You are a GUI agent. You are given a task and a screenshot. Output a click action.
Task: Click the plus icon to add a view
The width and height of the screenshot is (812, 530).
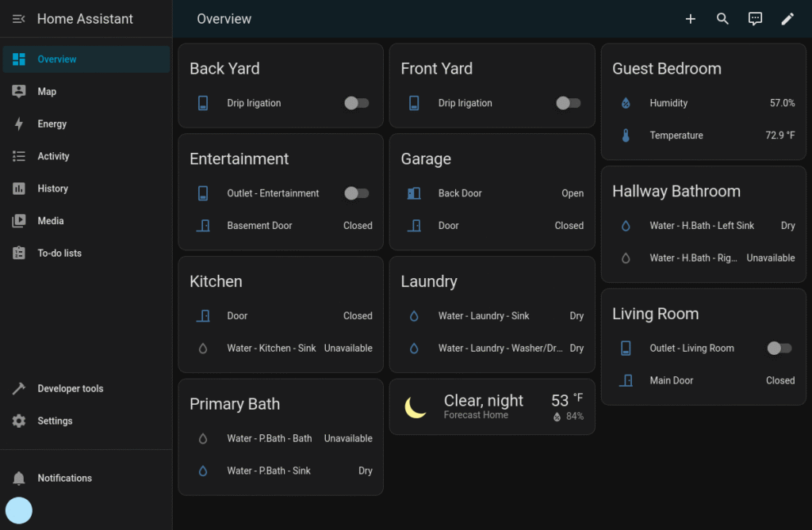pos(690,18)
